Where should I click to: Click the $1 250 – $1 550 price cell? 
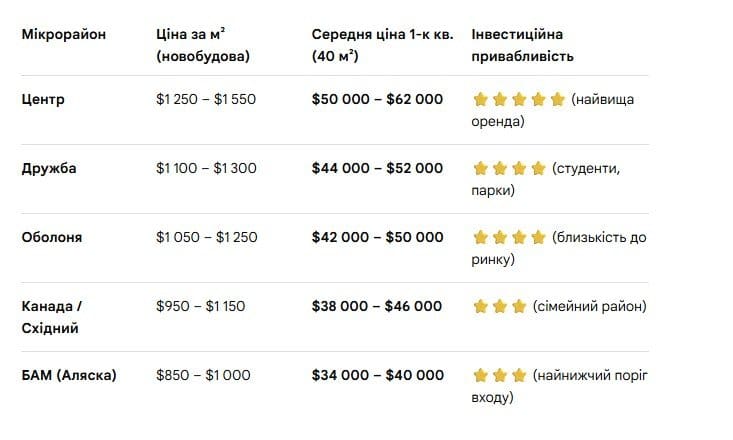click(x=206, y=99)
